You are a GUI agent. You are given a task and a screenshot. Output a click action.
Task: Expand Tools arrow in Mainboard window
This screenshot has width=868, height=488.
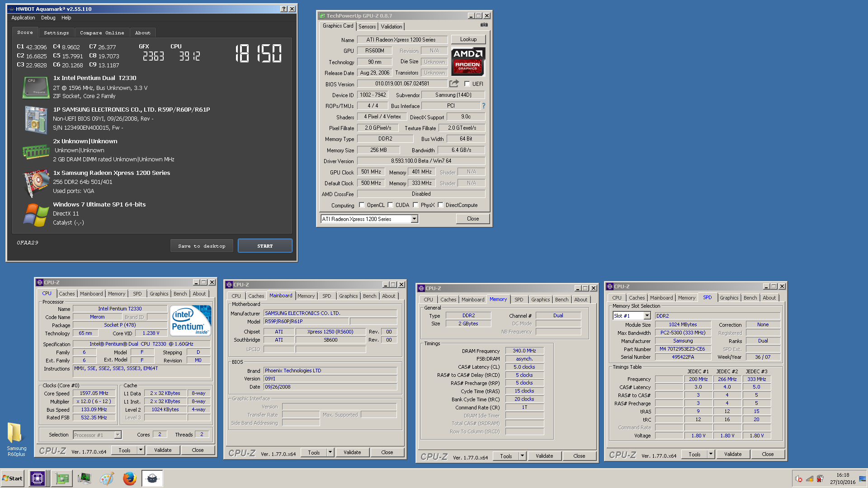[x=330, y=452]
